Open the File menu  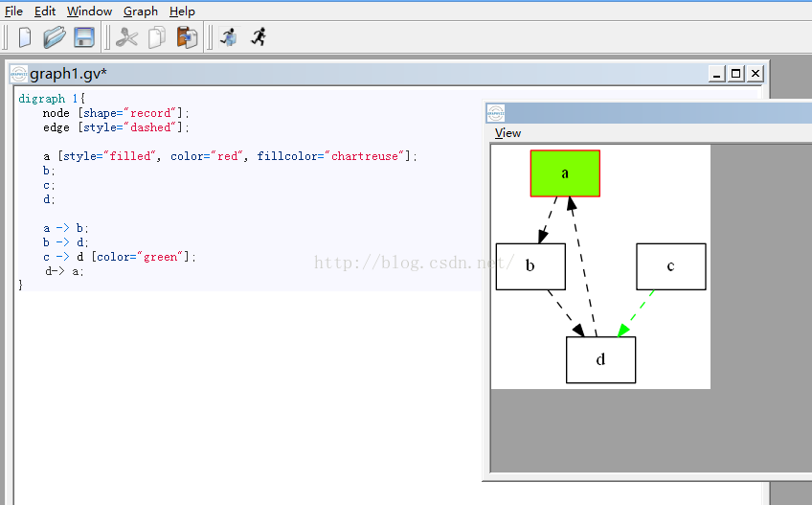coord(13,11)
